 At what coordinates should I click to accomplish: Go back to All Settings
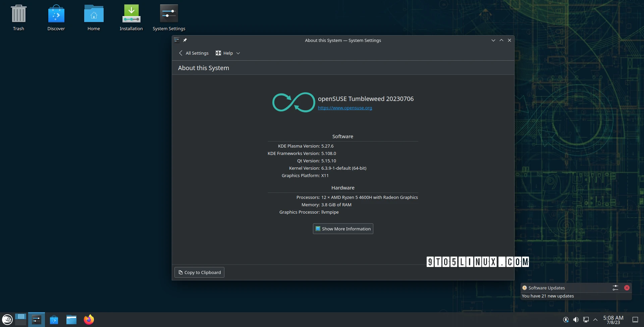click(x=194, y=53)
